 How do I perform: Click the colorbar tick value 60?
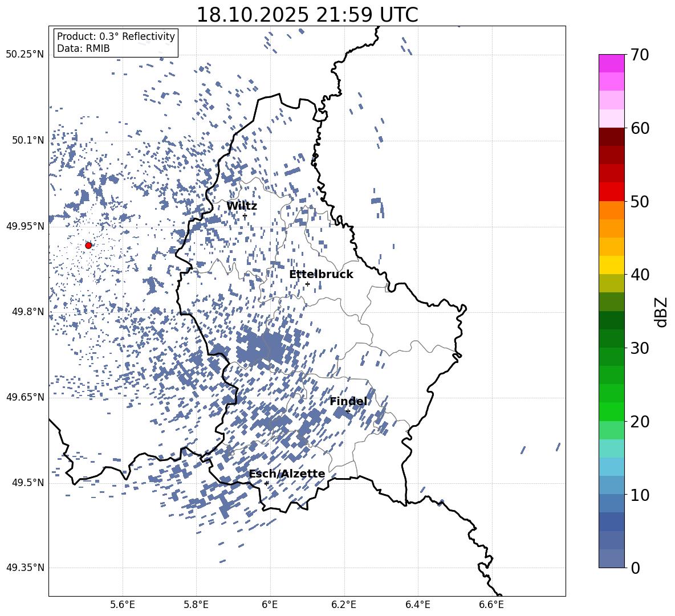640,128
